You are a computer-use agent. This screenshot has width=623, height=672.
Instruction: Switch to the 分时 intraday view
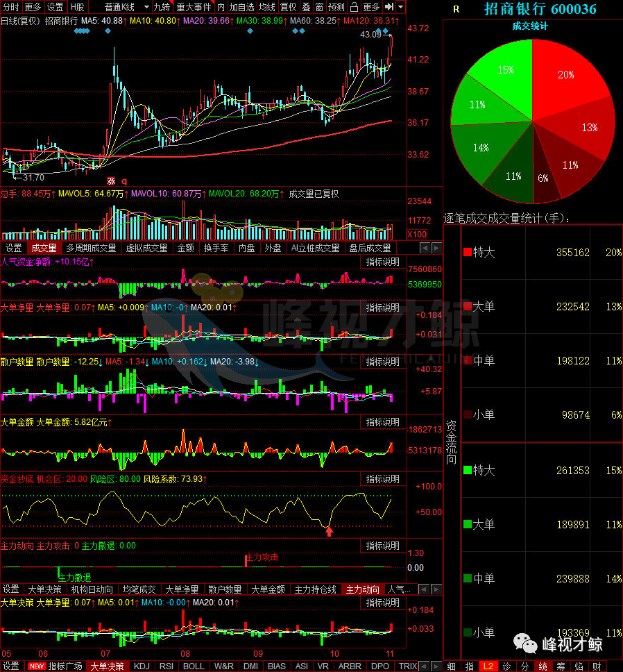pyautogui.click(x=10, y=7)
